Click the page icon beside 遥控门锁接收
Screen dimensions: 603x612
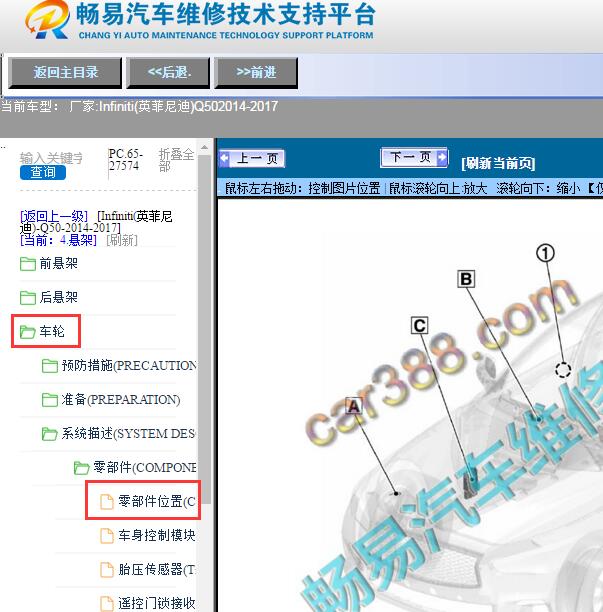(x=107, y=603)
